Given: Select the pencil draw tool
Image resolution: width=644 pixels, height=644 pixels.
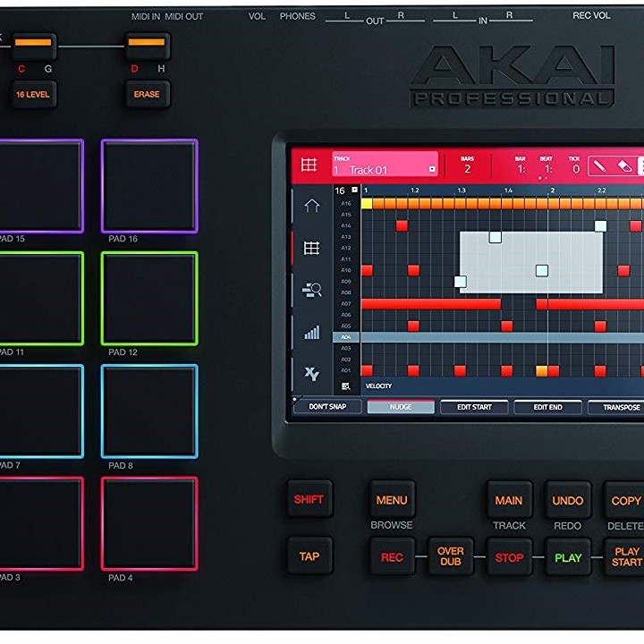Looking at the screenshot, I should click(599, 166).
